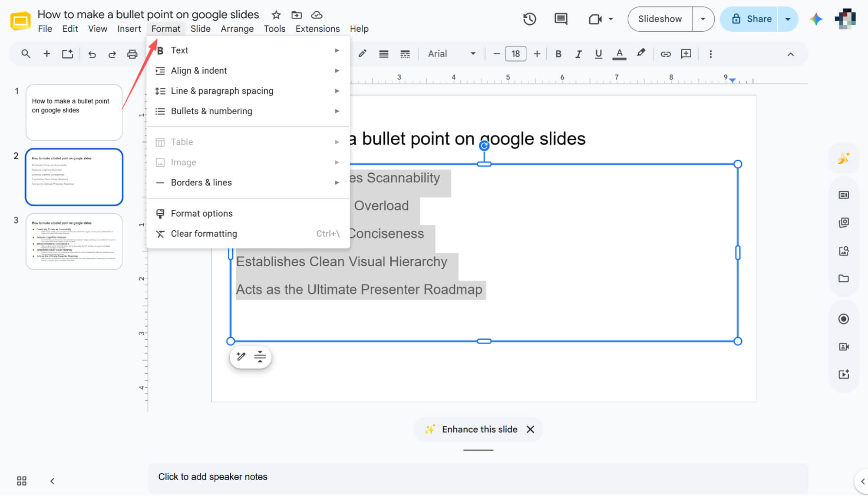Viewport: 868px width, 496px height.
Task: Open the Arial font dropdown
Action: point(452,54)
